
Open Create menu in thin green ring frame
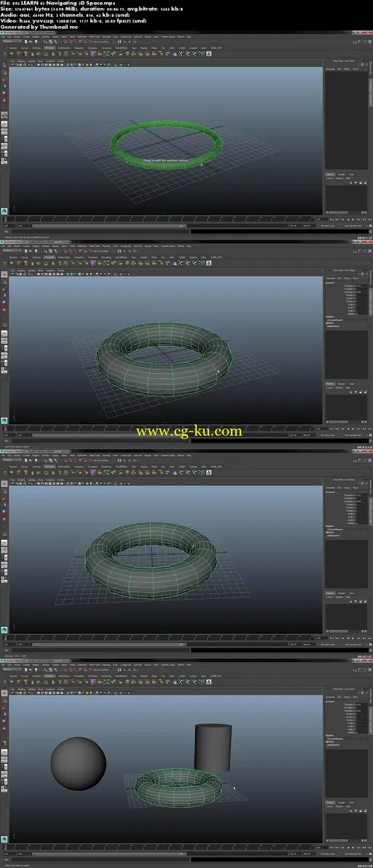[x=25, y=36]
